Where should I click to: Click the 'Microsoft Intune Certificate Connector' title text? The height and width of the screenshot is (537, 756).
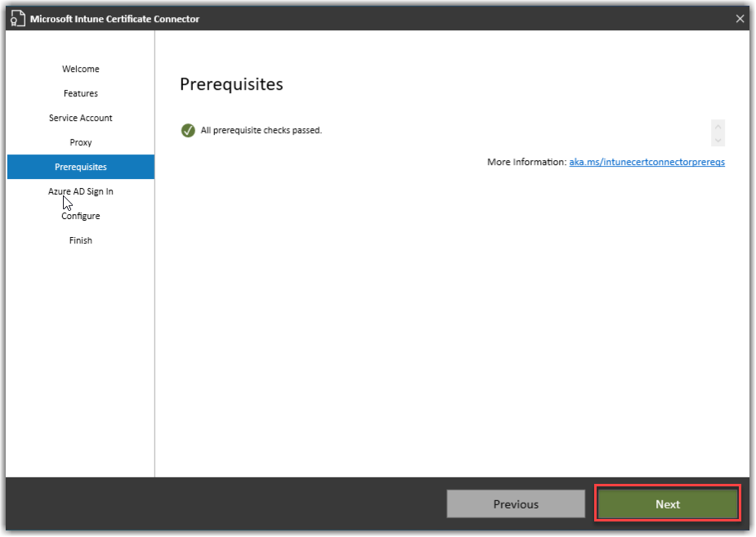[x=114, y=19]
